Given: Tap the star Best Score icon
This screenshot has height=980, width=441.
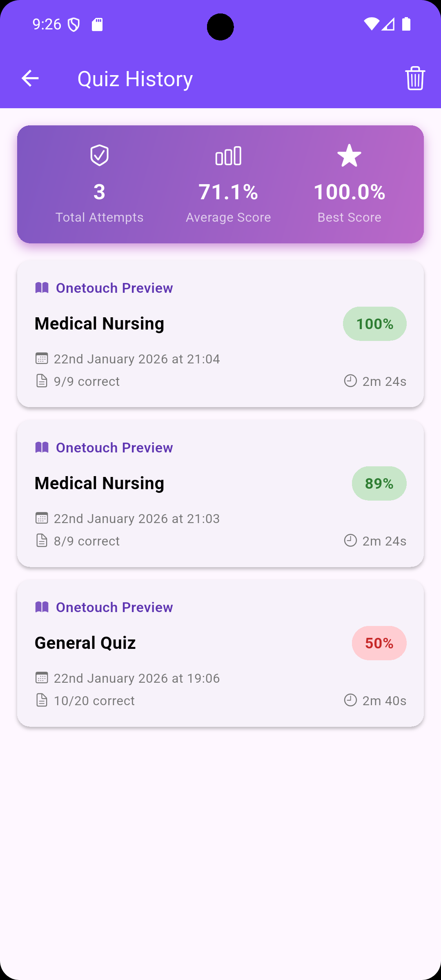Looking at the screenshot, I should pyautogui.click(x=349, y=156).
